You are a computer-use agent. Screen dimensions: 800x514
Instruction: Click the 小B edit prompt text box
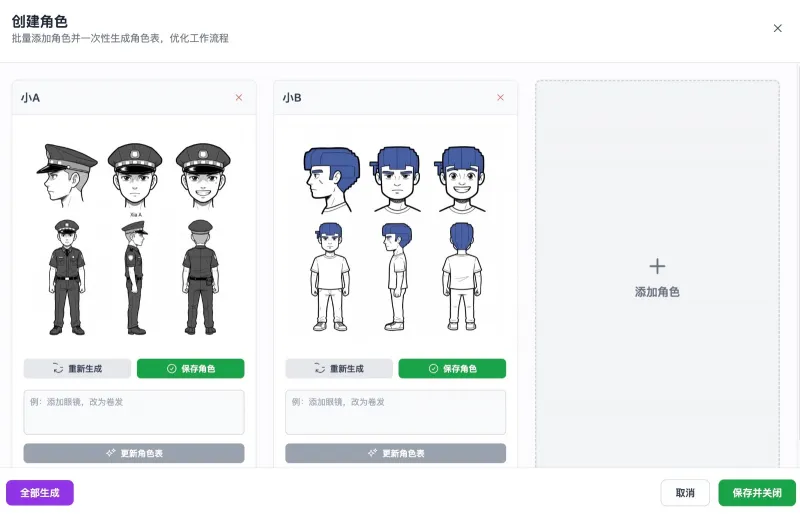395,412
